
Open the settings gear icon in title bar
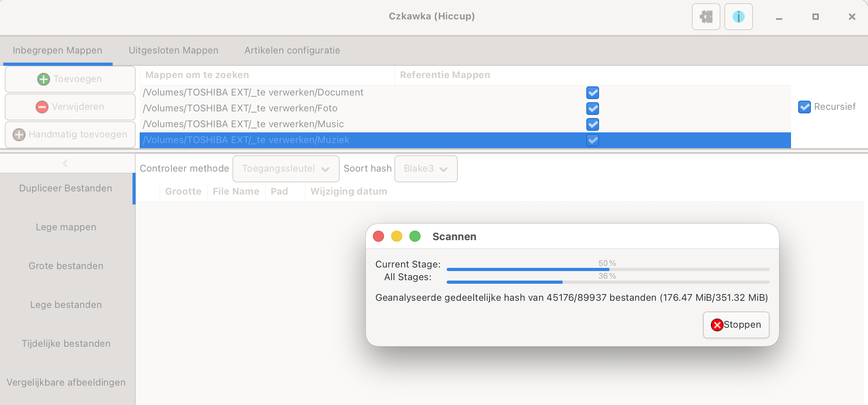tap(706, 17)
